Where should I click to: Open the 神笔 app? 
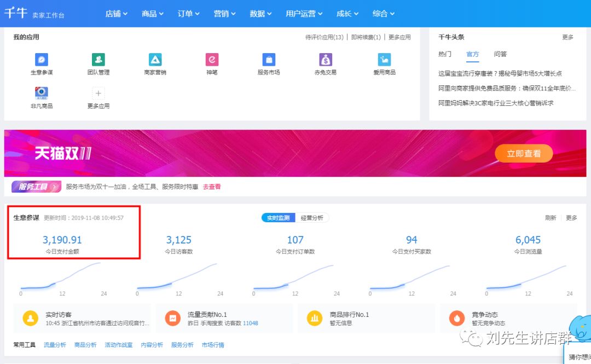tap(212, 60)
